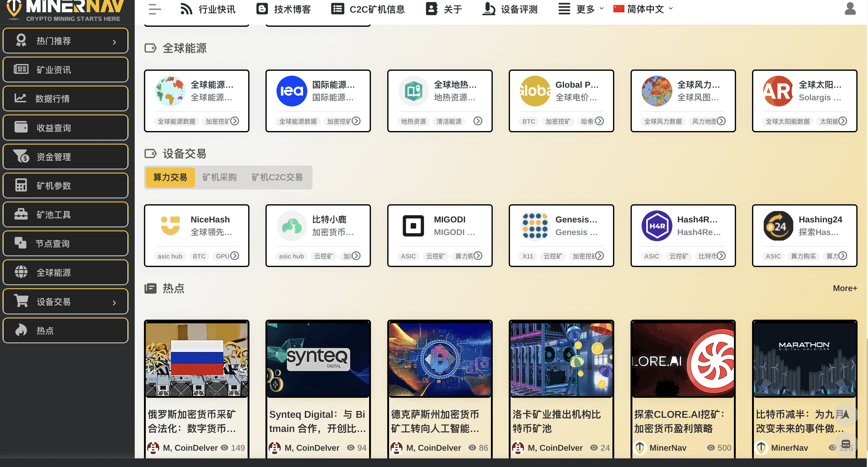
Task: Click the NiceHash logo icon
Action: [170, 226]
